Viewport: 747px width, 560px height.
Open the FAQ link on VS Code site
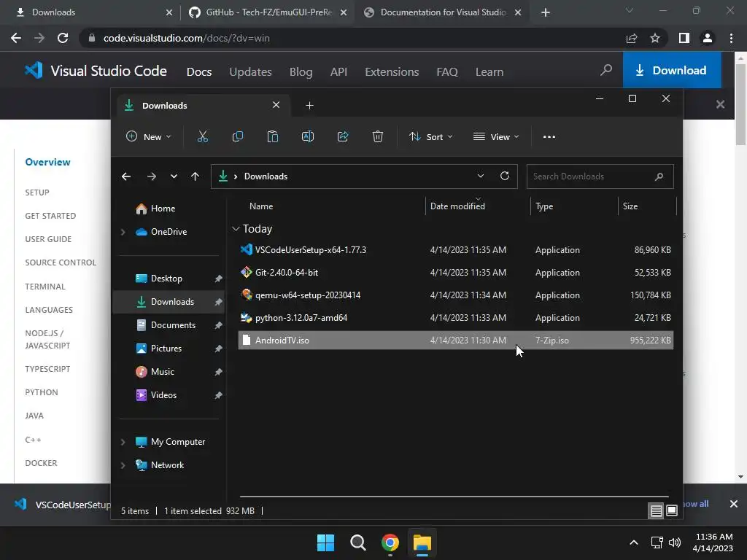point(447,72)
